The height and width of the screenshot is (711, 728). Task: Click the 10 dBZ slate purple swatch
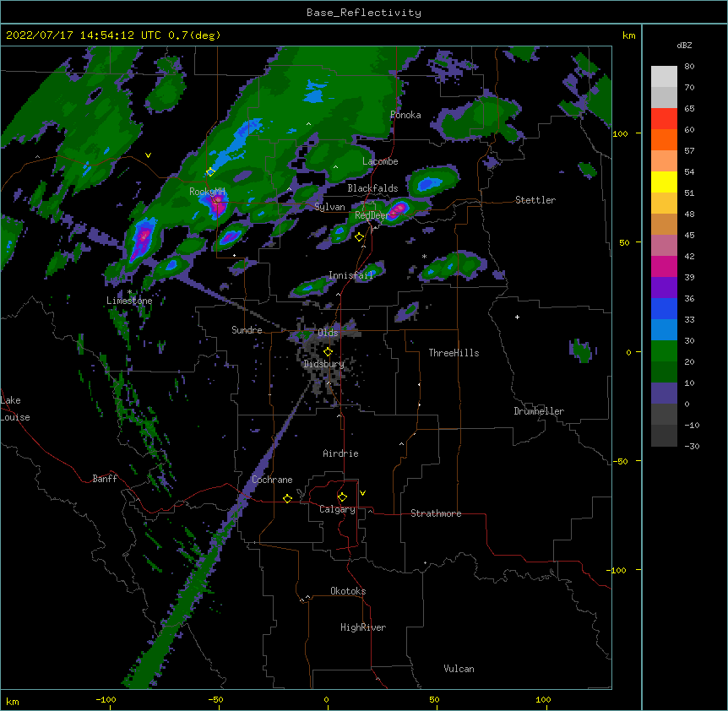(x=664, y=393)
